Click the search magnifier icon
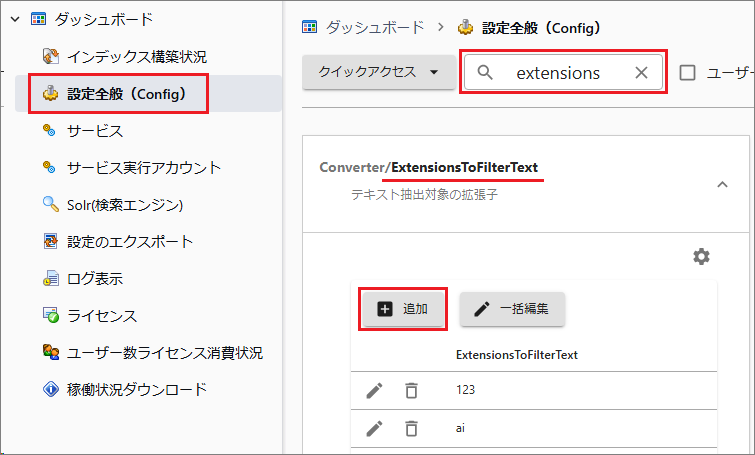755x455 pixels. 485,73
